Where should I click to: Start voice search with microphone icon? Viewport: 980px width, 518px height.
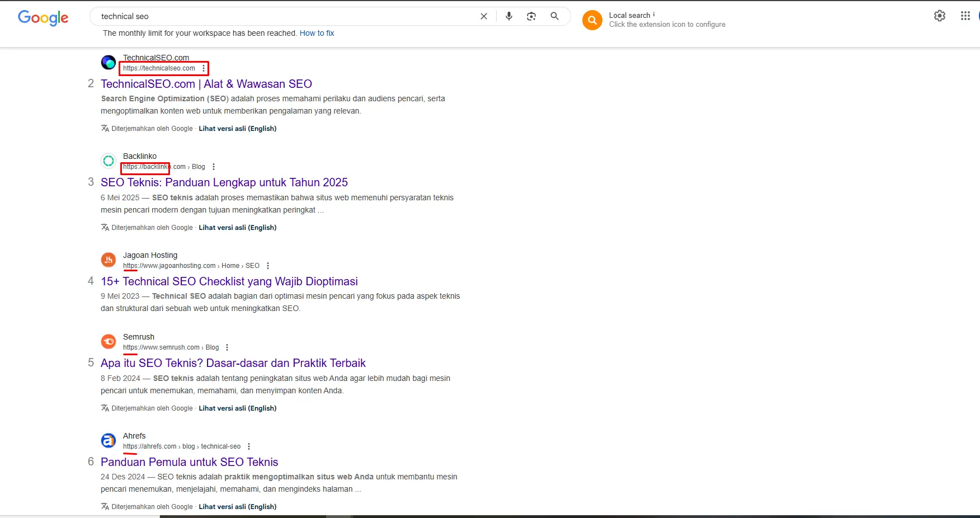tap(509, 16)
